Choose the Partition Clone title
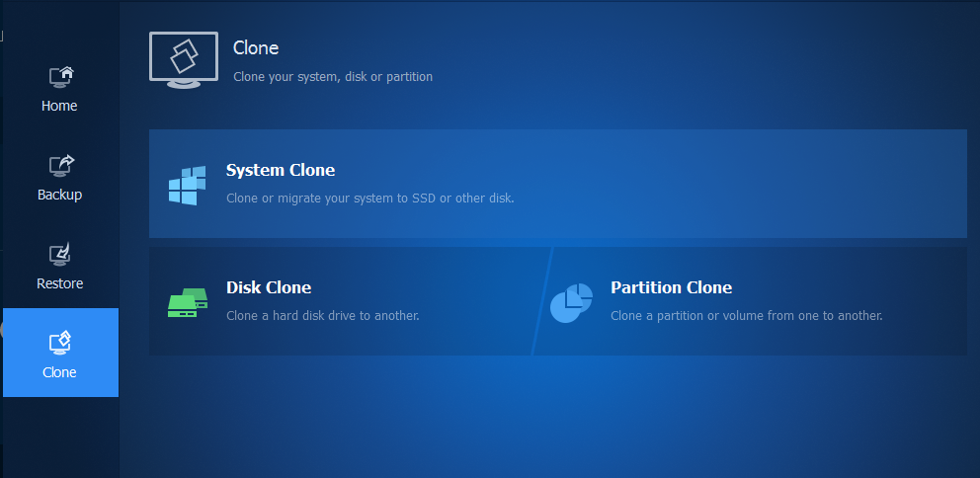 pyautogui.click(x=671, y=287)
